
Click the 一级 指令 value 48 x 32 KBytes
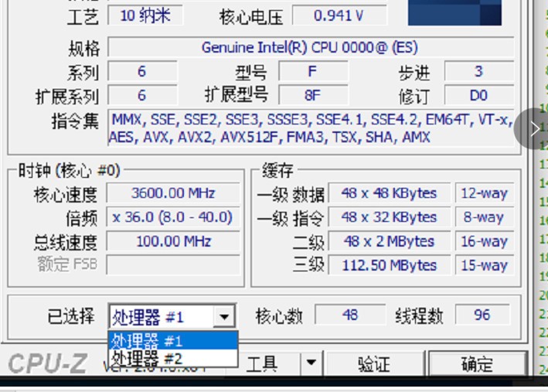[x=389, y=217]
